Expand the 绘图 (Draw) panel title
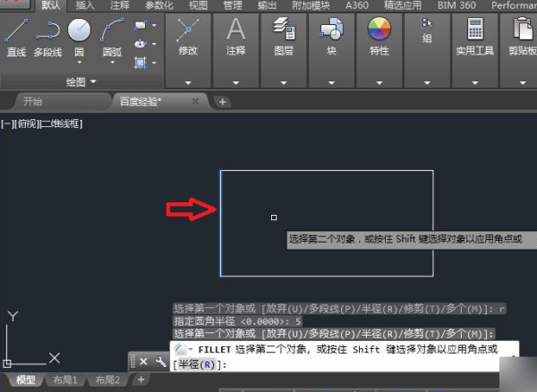 (x=81, y=81)
